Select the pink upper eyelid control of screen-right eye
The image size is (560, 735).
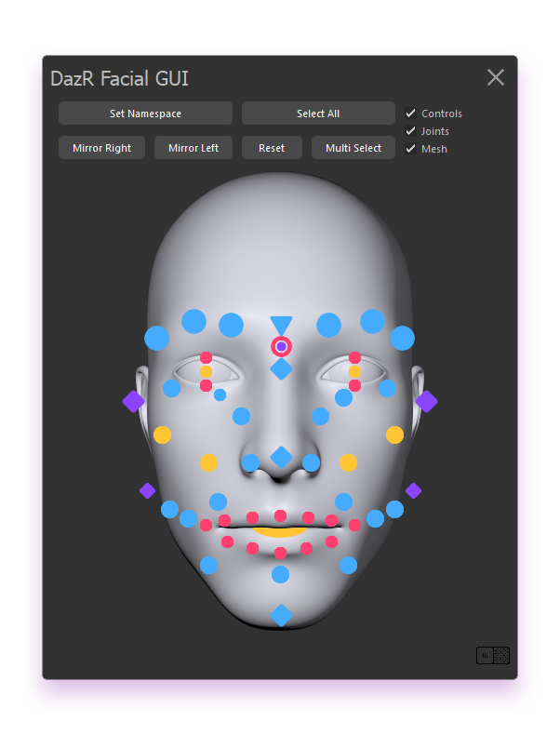(354, 357)
